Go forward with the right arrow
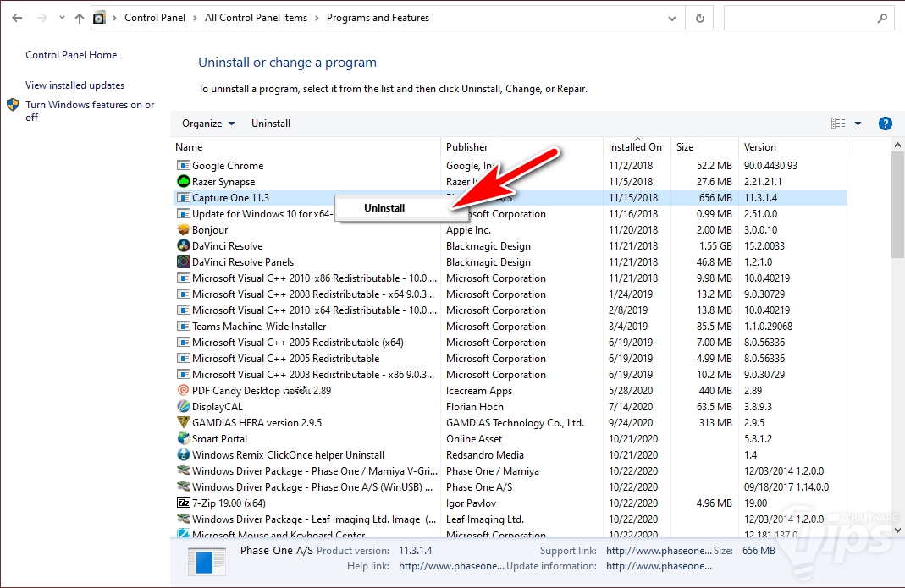Image resolution: width=905 pixels, height=588 pixels. pos(42,18)
